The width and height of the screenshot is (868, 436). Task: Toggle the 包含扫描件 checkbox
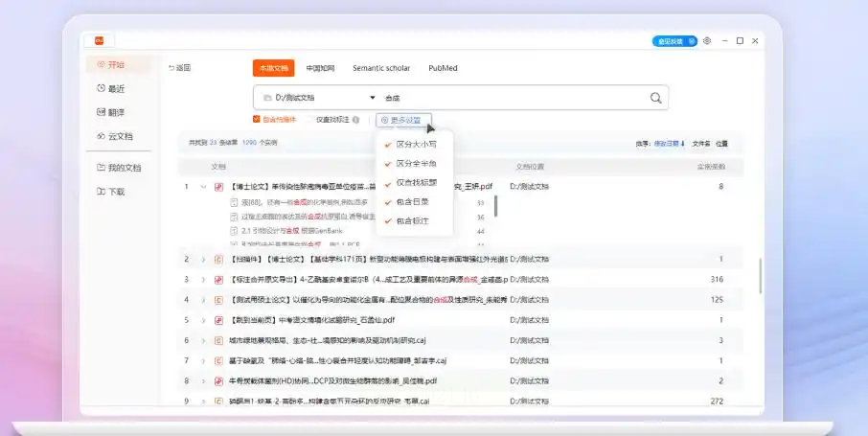pyautogui.click(x=257, y=120)
